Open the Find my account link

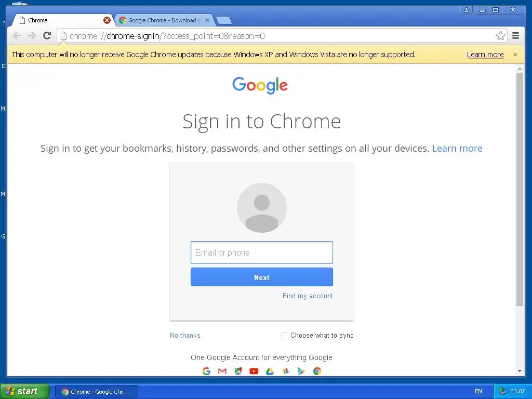pyautogui.click(x=308, y=296)
